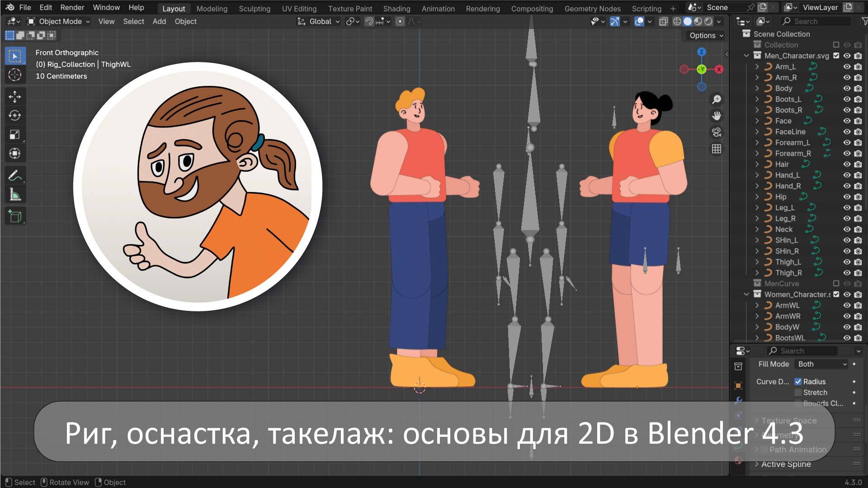Select the Rotate tool

tap(15, 115)
